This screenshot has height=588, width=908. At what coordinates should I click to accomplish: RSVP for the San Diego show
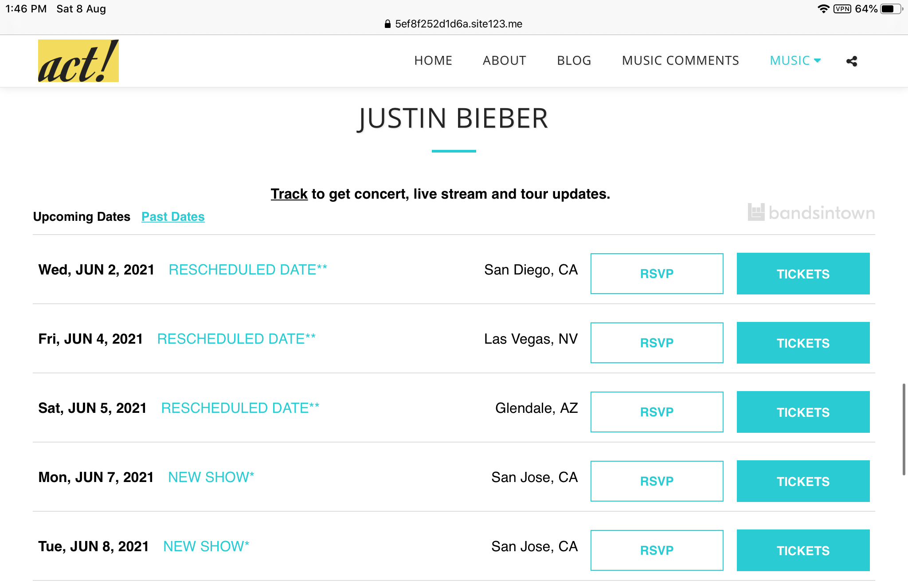(x=657, y=274)
